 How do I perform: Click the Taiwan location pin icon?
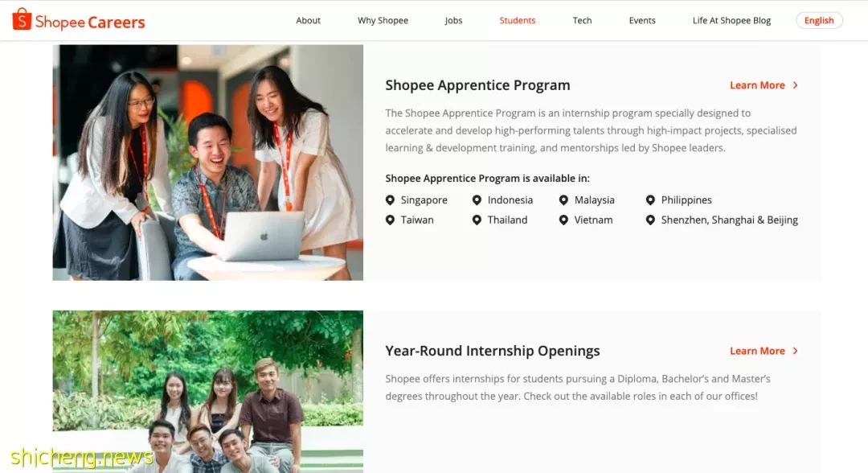click(x=391, y=220)
